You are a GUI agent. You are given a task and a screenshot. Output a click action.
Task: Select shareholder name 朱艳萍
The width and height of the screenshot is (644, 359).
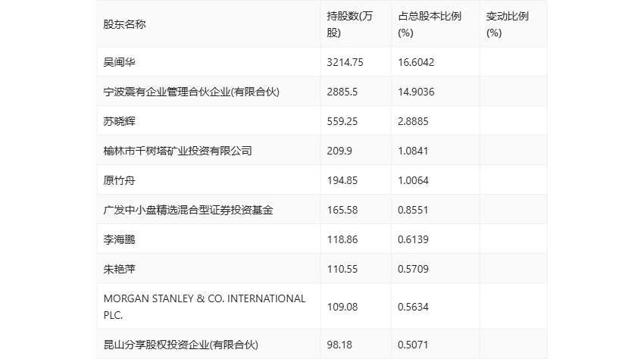pos(119,269)
